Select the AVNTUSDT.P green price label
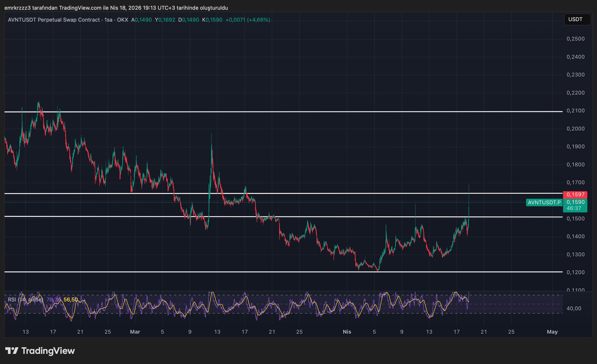Image resolution: width=597 pixels, height=364 pixels. click(544, 202)
